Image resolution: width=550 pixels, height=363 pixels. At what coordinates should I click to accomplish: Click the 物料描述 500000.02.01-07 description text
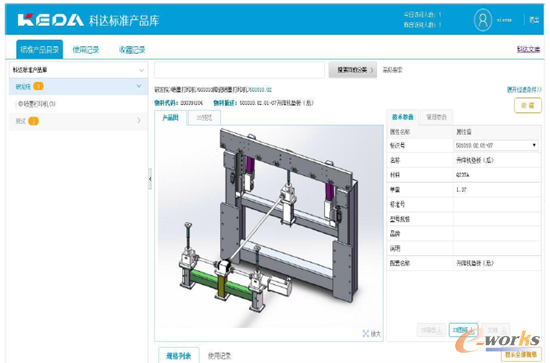pyautogui.click(x=276, y=103)
